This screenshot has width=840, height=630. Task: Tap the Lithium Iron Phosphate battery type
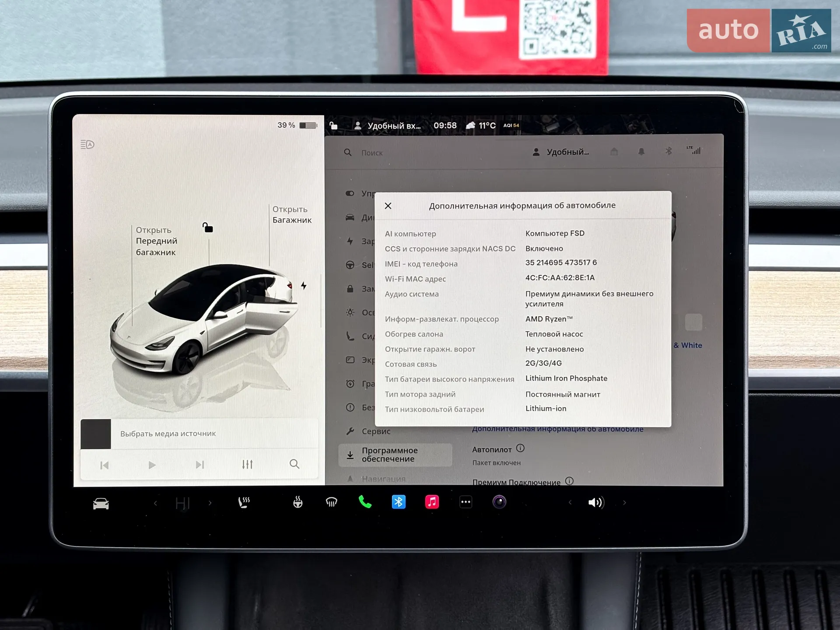click(566, 378)
